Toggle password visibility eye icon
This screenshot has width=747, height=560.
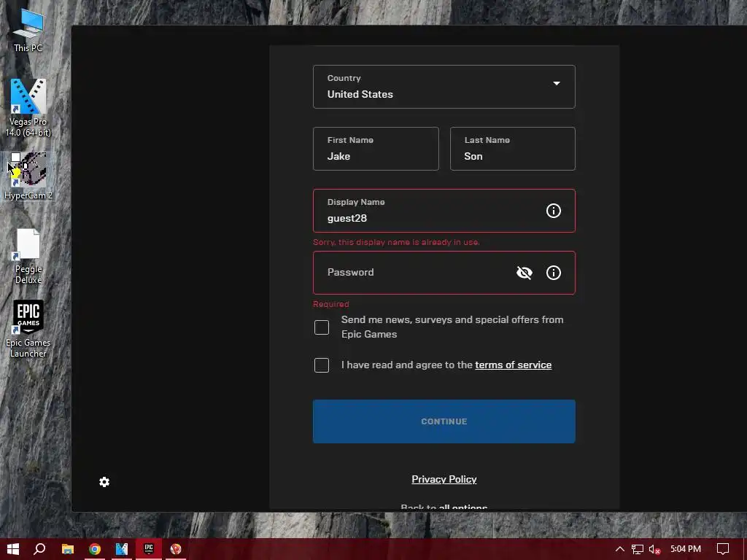(x=524, y=273)
